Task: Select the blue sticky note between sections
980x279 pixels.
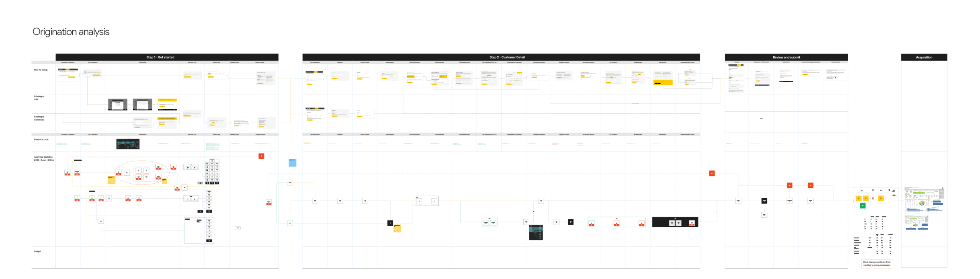Action: pyautogui.click(x=292, y=163)
